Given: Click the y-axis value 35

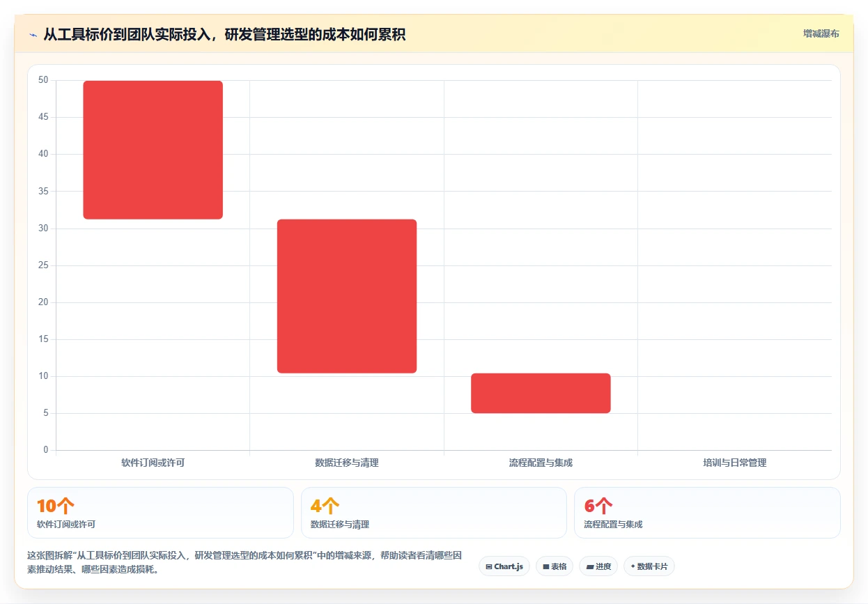Looking at the screenshot, I should (x=43, y=191).
